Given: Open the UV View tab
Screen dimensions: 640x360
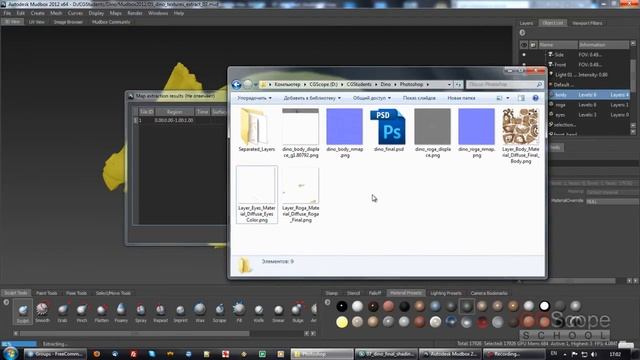Looking at the screenshot, I should (x=37, y=22).
